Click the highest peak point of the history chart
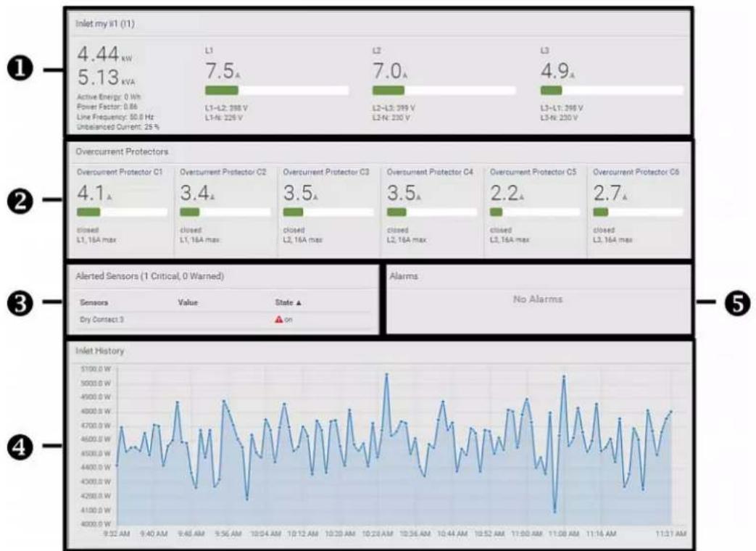The image size is (756, 551). (386, 373)
